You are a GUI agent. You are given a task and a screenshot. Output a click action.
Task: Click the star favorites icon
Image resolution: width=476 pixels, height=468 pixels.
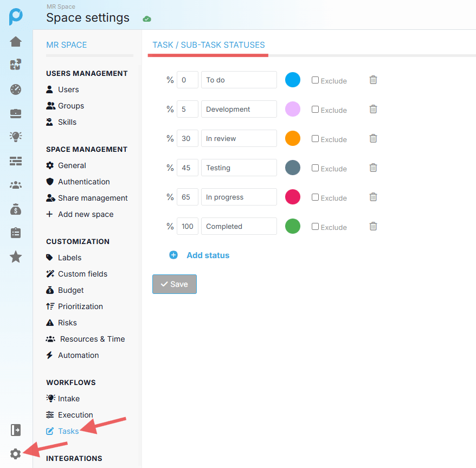click(16, 257)
